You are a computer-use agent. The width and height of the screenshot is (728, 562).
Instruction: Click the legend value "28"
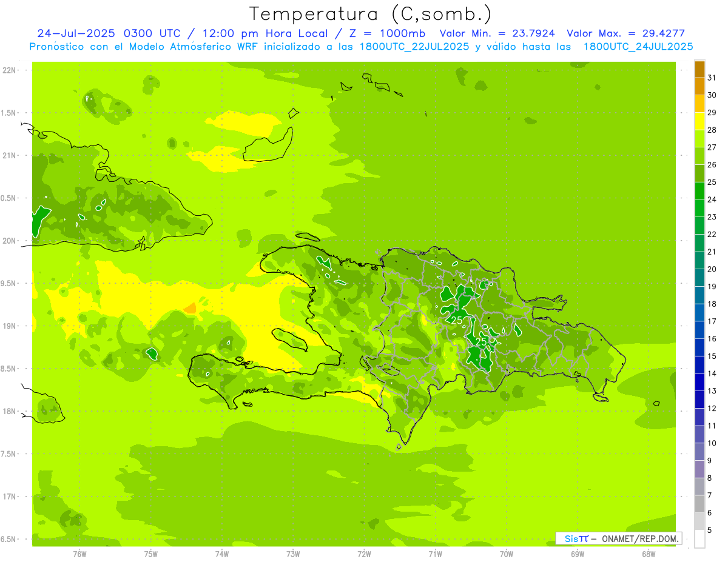[712, 130]
